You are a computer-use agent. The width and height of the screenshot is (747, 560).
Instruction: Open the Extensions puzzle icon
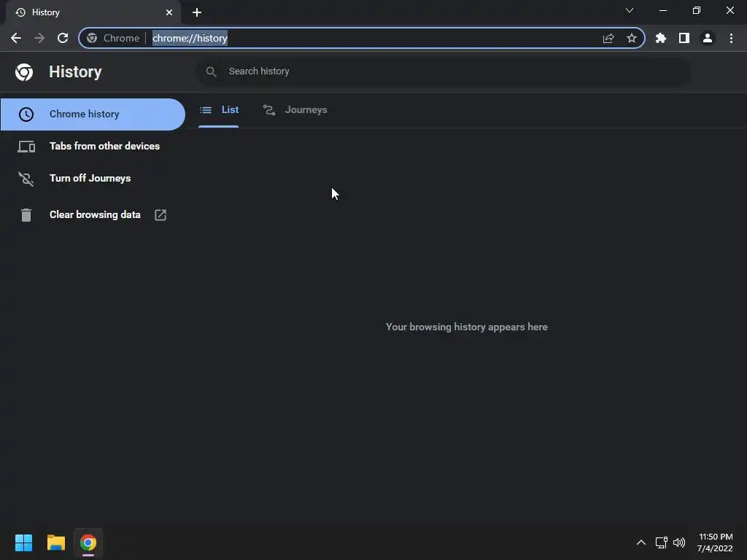[661, 38]
